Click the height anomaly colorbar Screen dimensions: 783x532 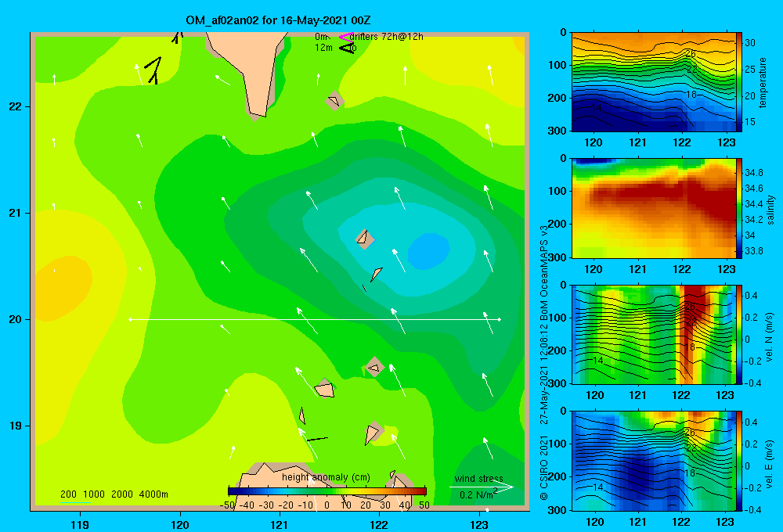(327, 491)
